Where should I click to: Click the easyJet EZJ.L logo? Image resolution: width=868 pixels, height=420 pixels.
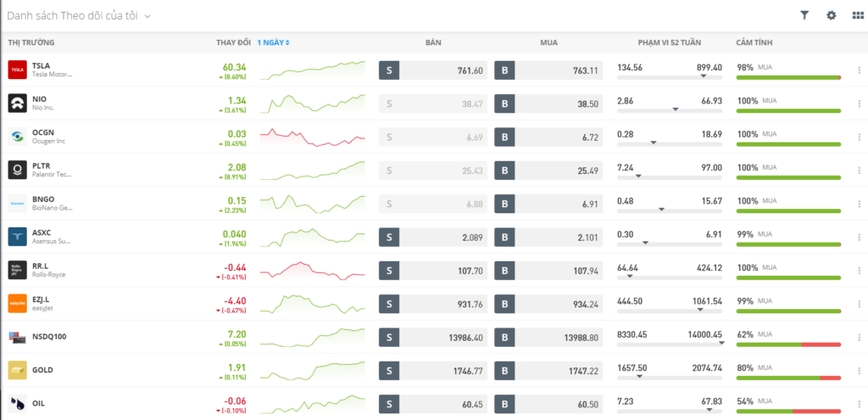tap(18, 303)
